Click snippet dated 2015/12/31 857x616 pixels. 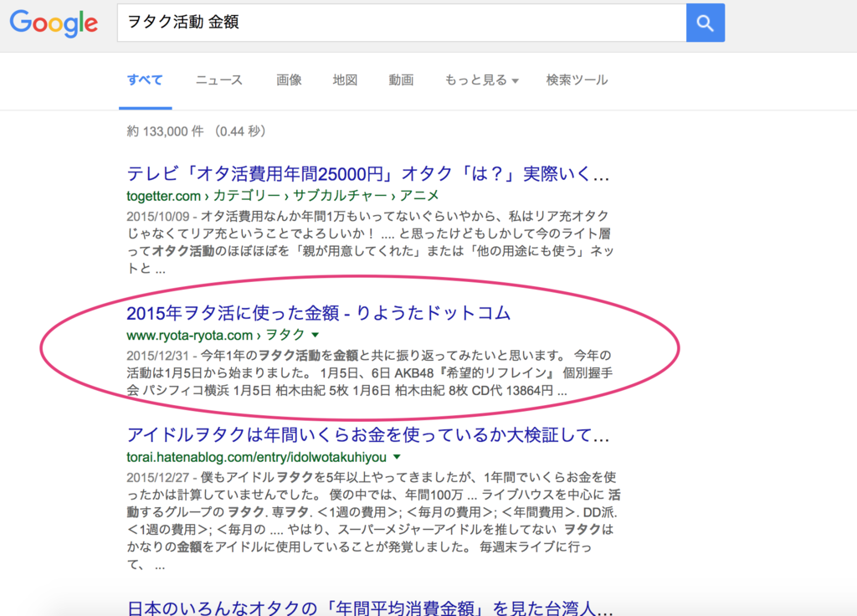(x=369, y=372)
